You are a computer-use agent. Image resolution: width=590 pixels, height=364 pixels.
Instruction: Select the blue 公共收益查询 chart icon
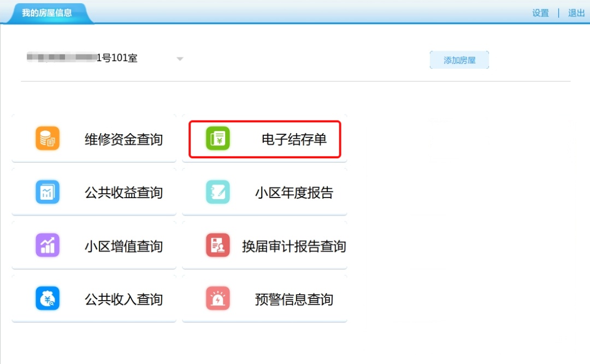(48, 192)
